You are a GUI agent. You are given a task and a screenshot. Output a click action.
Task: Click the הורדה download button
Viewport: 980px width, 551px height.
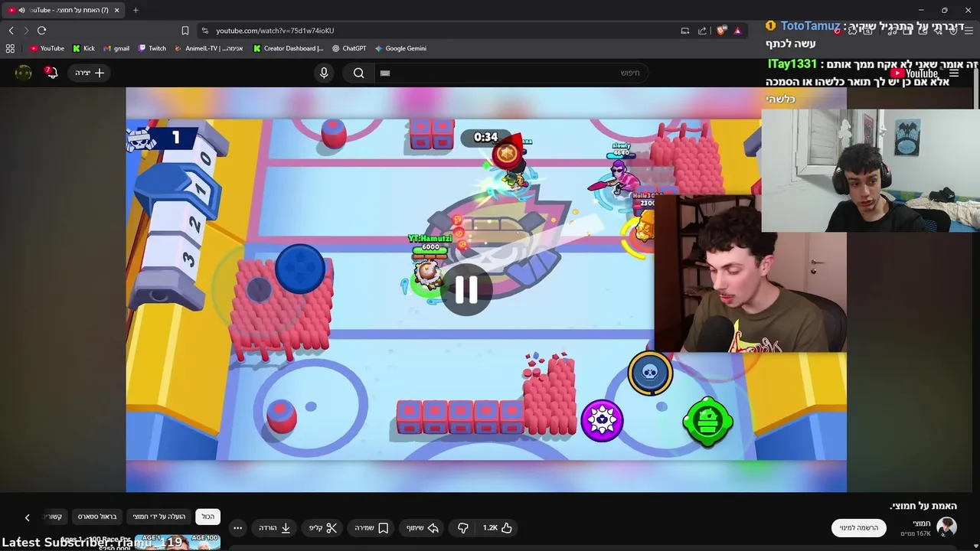[x=275, y=528]
